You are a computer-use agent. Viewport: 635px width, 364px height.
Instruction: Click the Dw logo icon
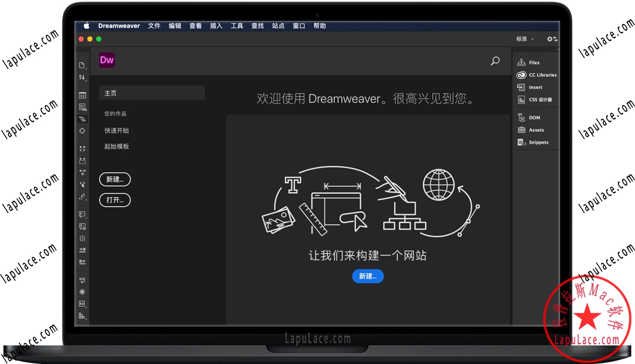[x=107, y=60]
